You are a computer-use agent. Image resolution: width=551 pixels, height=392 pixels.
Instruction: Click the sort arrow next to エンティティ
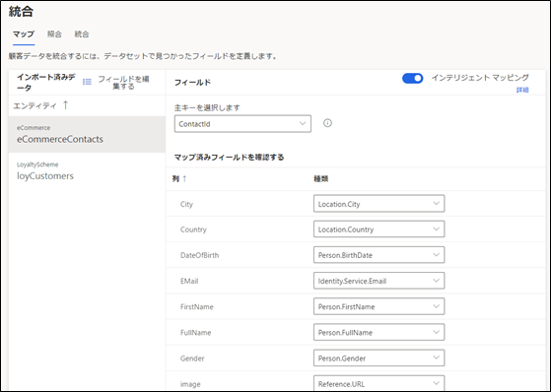(x=65, y=105)
